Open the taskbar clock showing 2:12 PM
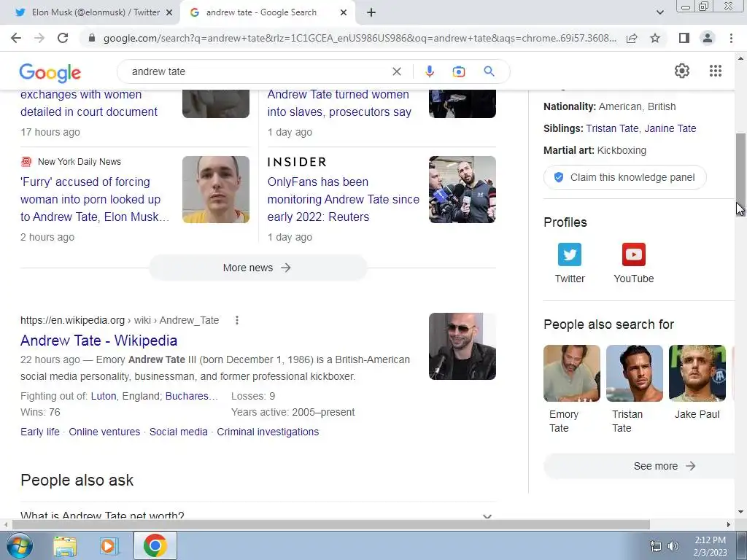 point(710,546)
